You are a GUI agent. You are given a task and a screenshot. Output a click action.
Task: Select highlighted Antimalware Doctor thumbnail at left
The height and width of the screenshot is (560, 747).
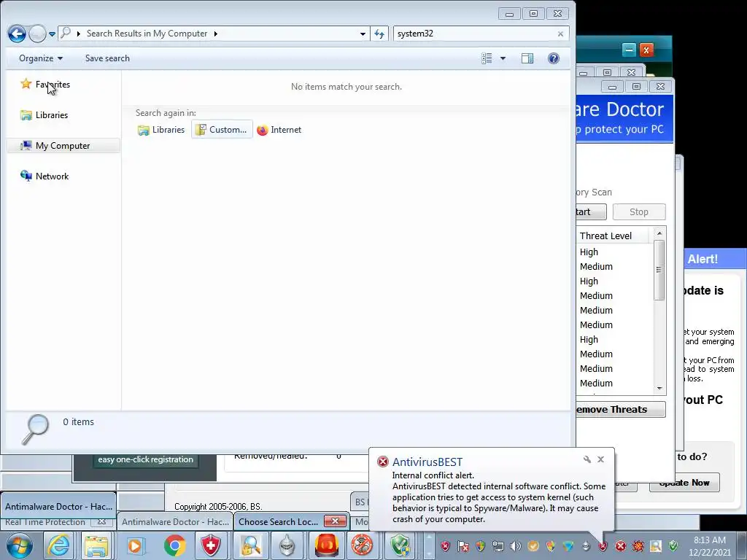pyautogui.click(x=58, y=506)
